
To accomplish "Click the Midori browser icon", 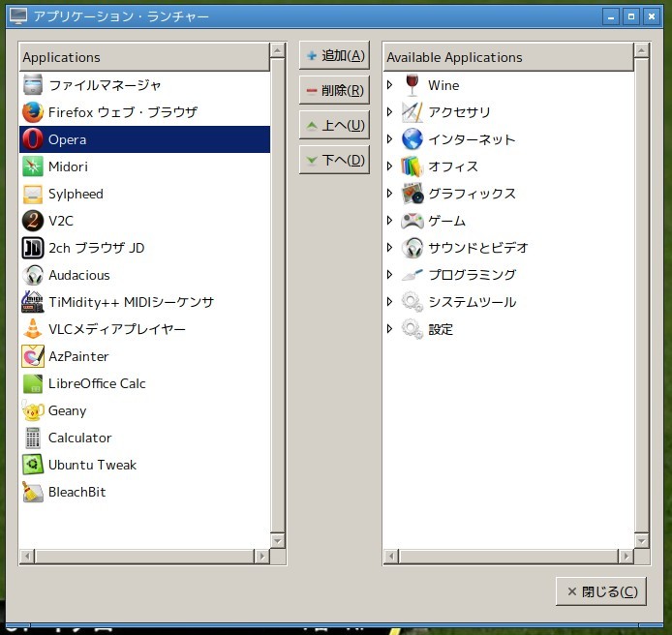I will tap(33, 166).
